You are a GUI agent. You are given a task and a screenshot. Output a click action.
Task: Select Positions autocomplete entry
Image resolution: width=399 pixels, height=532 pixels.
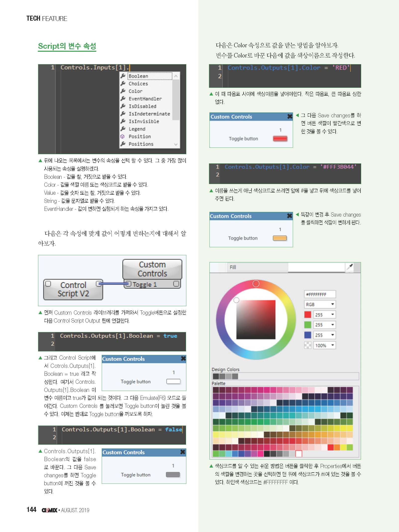pyautogui.click(x=141, y=144)
